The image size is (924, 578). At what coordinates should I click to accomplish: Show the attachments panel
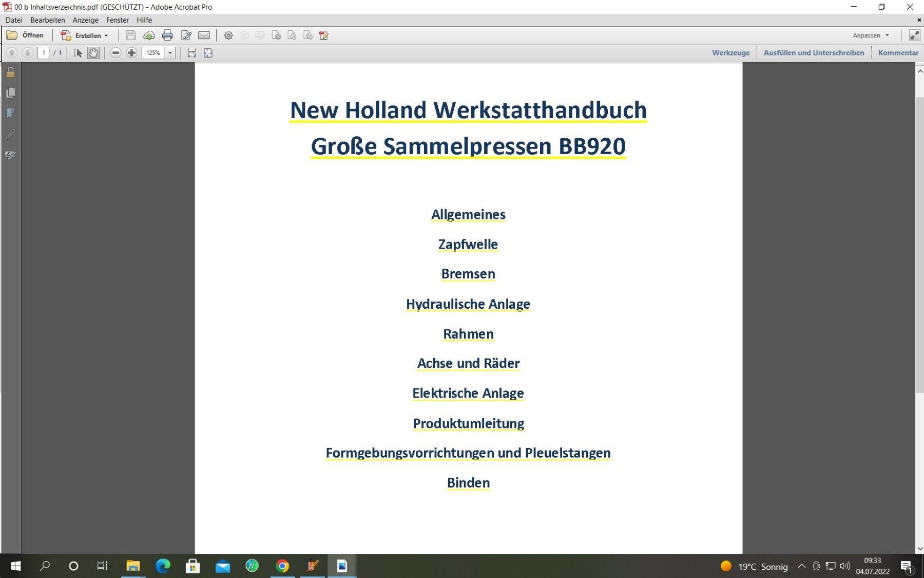pos(11,134)
